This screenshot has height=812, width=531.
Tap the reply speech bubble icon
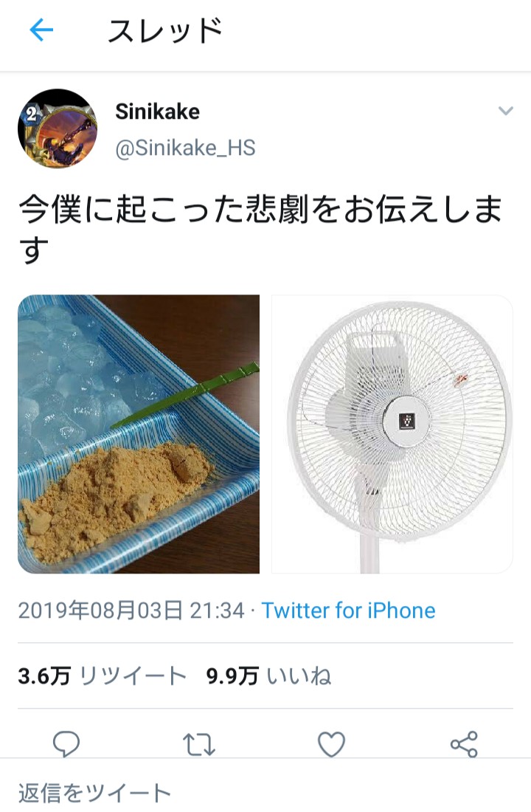point(66,744)
